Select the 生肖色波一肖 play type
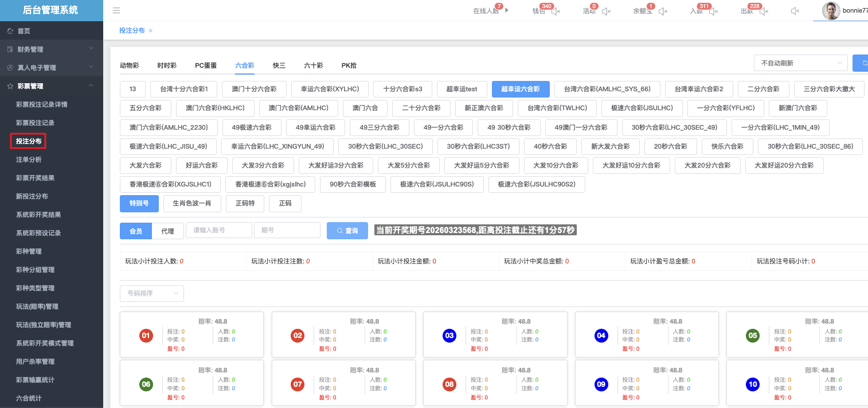The width and height of the screenshot is (868, 408). (x=191, y=203)
